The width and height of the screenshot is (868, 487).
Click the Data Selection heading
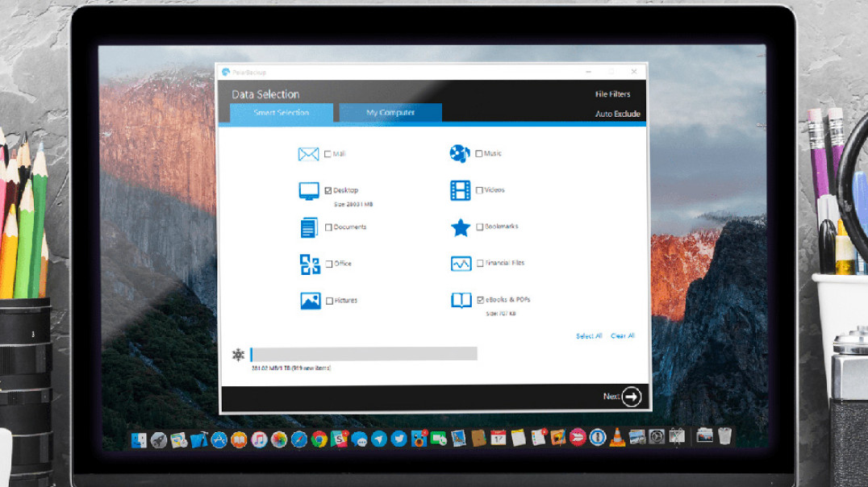click(265, 94)
